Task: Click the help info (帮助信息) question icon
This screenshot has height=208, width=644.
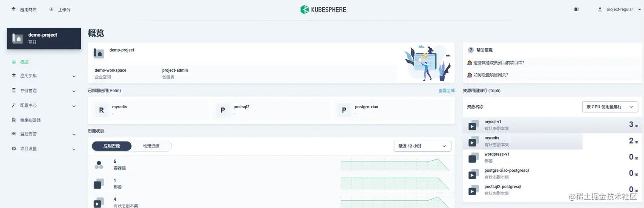Action: coord(471,50)
